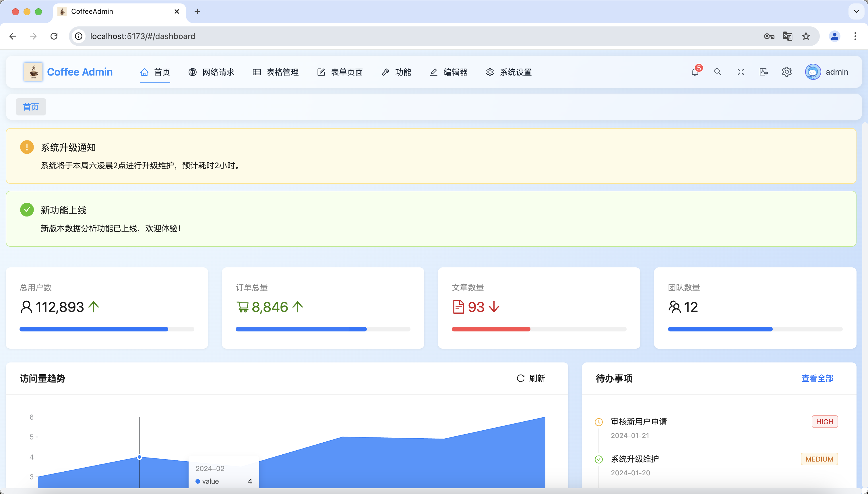Click the 总用户数 progress bar
This screenshot has height=494, width=868.
point(107,329)
